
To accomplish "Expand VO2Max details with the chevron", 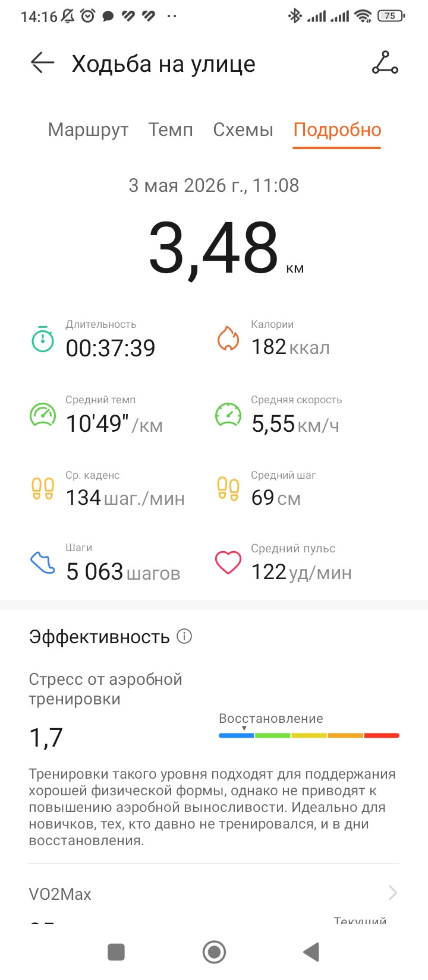I will (392, 892).
